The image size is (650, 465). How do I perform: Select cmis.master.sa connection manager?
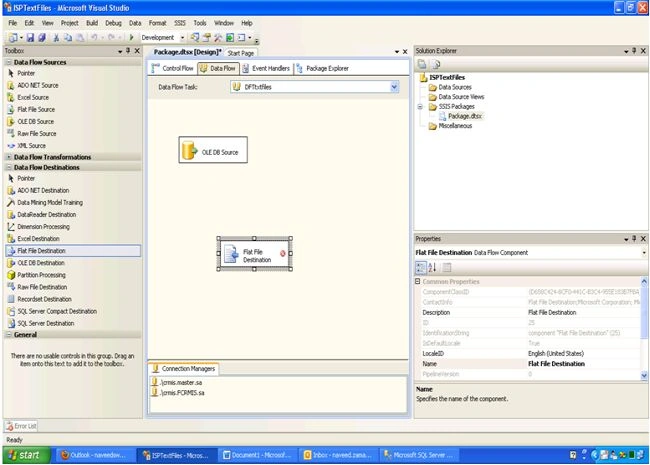[x=177, y=383]
